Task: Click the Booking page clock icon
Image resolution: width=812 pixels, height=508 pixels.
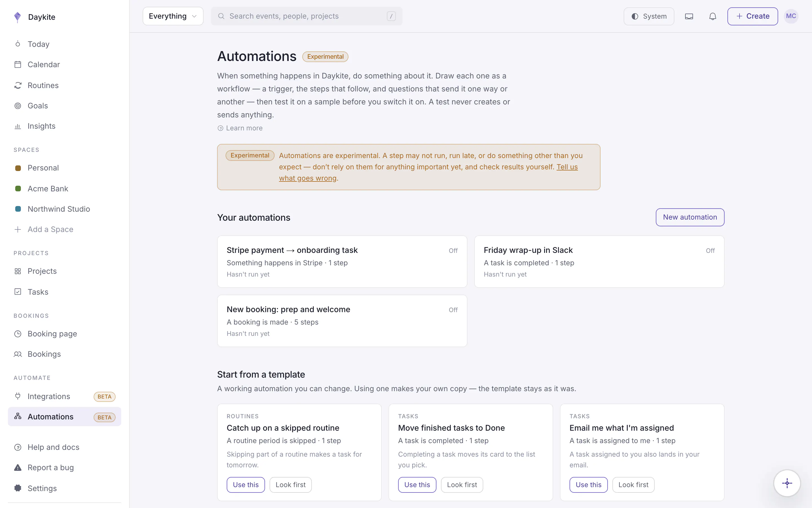Action: click(18, 334)
